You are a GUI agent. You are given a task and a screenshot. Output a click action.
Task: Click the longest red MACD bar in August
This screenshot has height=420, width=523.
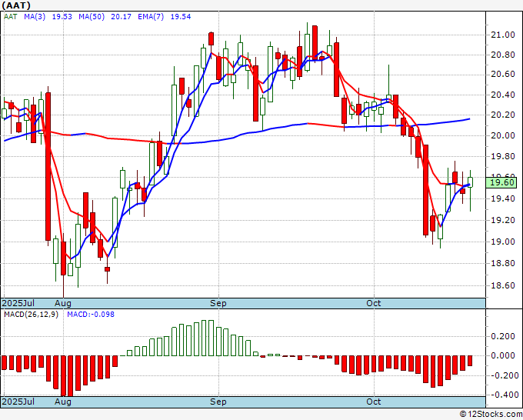point(71,376)
